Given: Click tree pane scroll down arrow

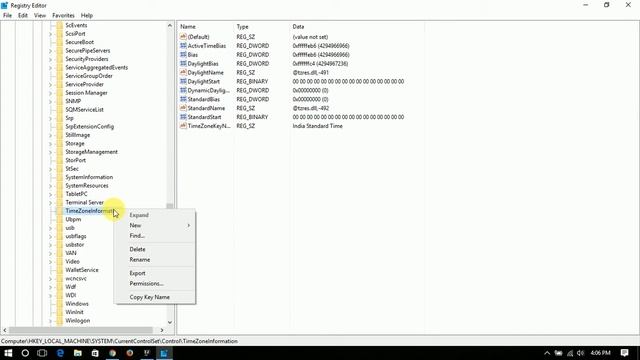Looking at the screenshot, I should pyautogui.click(x=170, y=322).
